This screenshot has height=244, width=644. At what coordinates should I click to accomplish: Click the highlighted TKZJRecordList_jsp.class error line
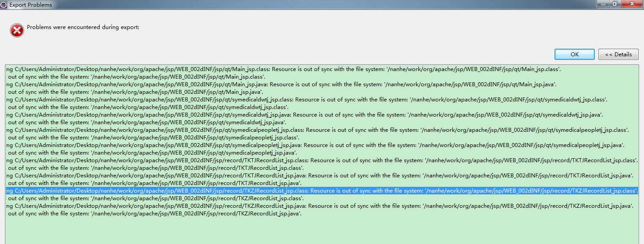pyautogui.click(x=322, y=191)
